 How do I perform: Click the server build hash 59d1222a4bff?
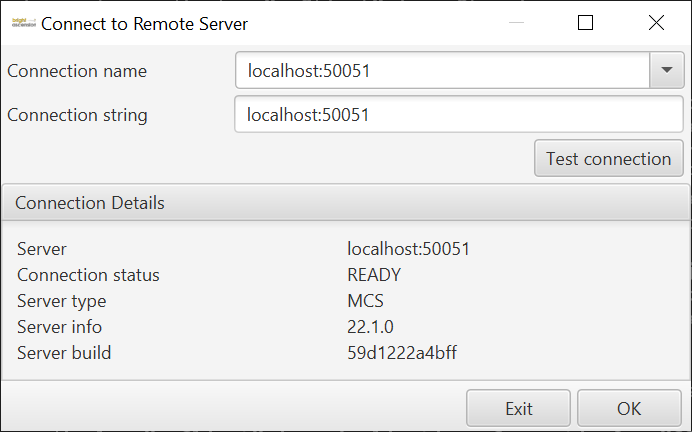pos(402,353)
